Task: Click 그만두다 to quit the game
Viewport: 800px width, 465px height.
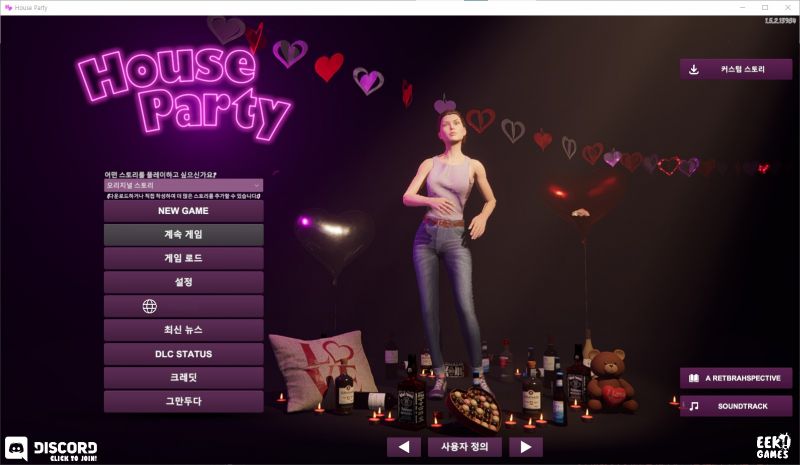Action: 183,401
